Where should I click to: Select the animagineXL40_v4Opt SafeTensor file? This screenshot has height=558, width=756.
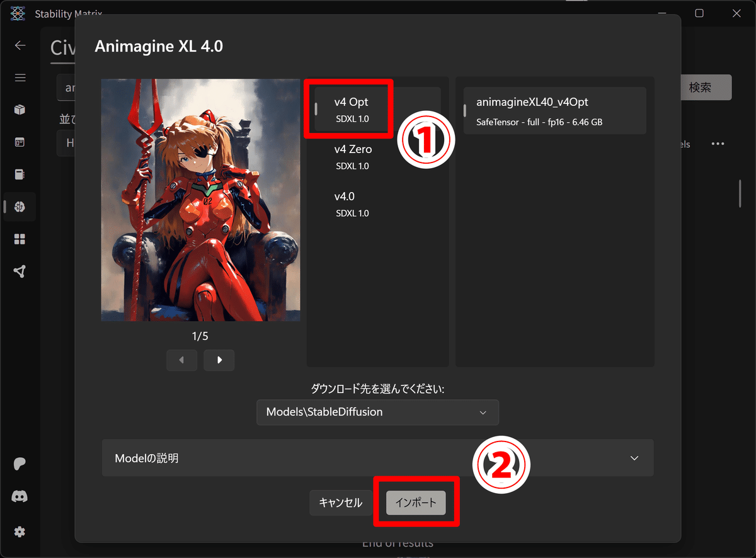[x=554, y=111]
